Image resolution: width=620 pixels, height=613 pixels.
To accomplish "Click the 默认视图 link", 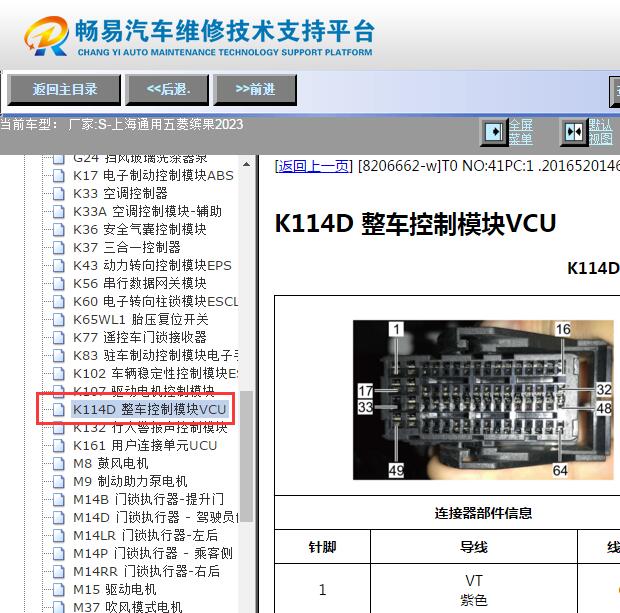I will [600, 132].
